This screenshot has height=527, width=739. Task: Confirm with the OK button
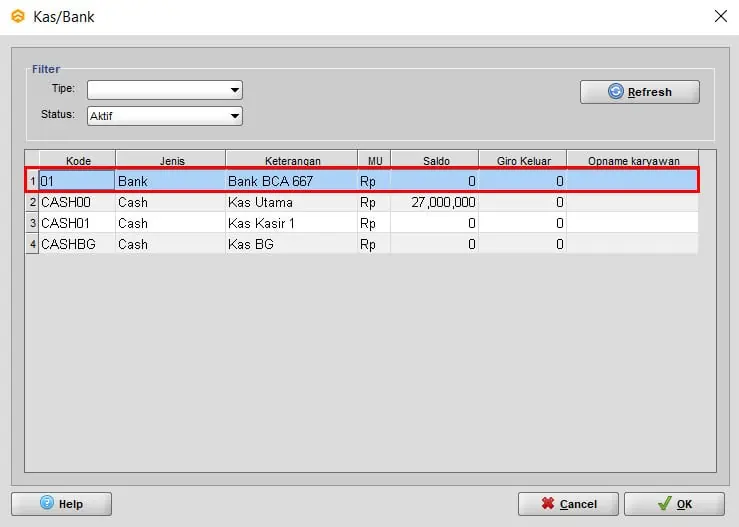tap(674, 504)
